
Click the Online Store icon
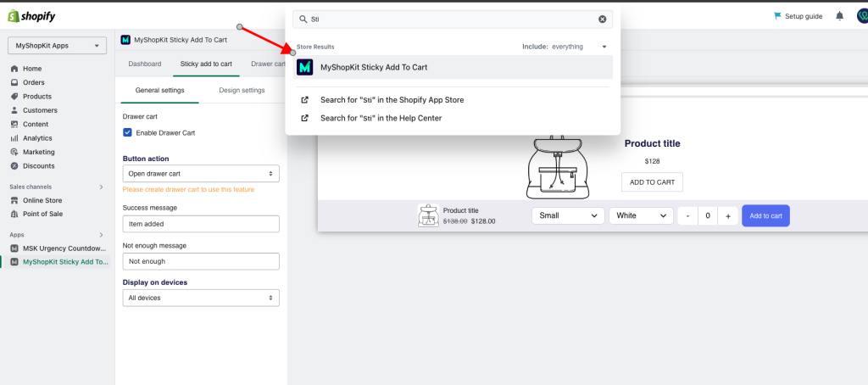point(14,200)
